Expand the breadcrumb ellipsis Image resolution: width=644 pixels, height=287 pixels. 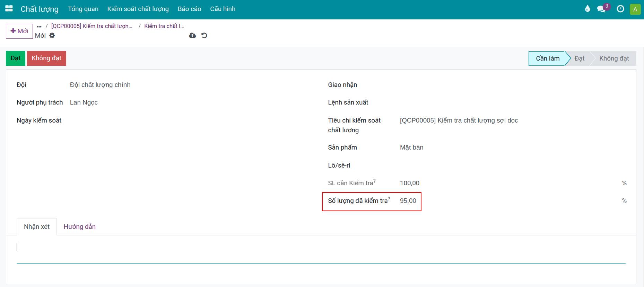pyautogui.click(x=39, y=26)
